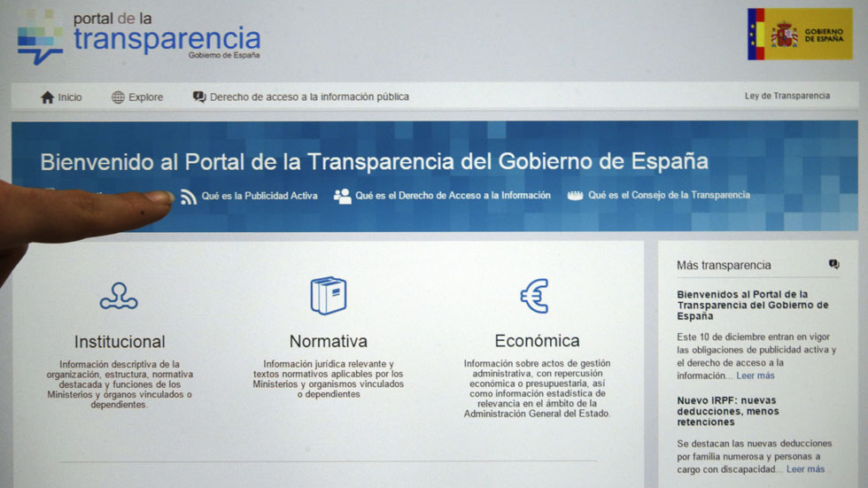This screenshot has width=868, height=488.
Task: Click the Explore globe icon
Action: pyautogui.click(x=118, y=97)
